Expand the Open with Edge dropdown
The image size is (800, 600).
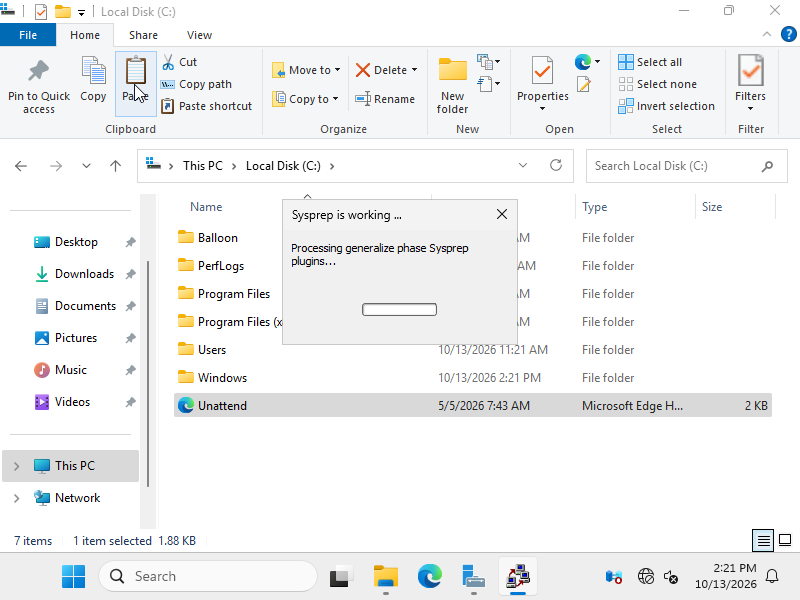point(597,62)
